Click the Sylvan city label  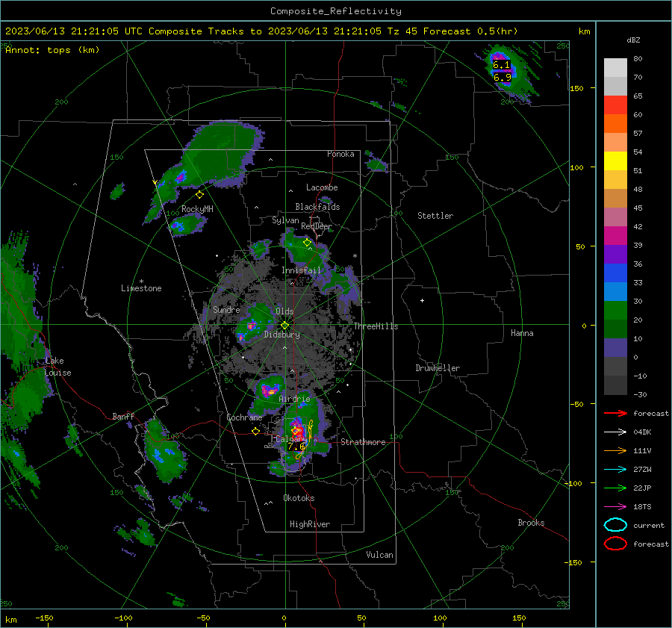pos(285,220)
